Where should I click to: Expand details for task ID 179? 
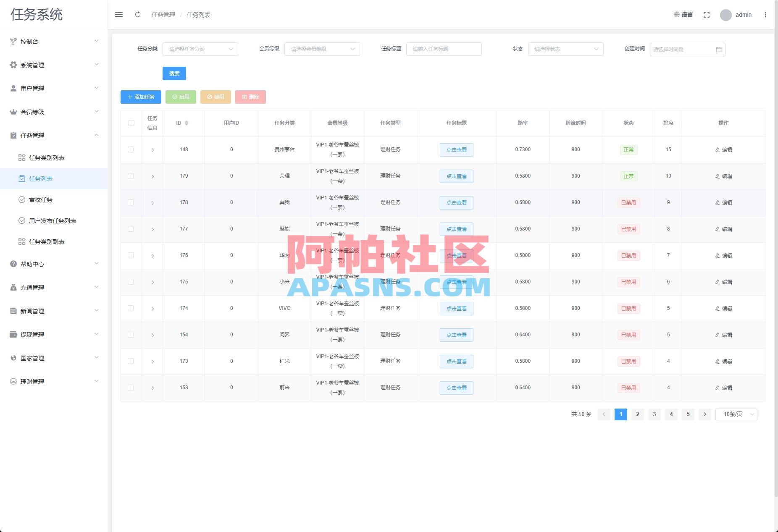[x=152, y=176]
